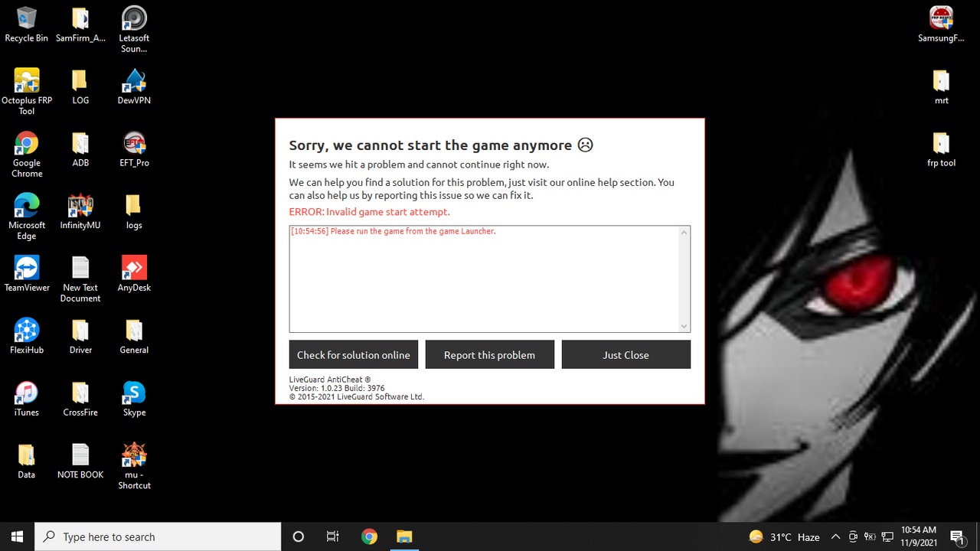
Task: Select the mu - Shortcut icon
Action: click(134, 465)
